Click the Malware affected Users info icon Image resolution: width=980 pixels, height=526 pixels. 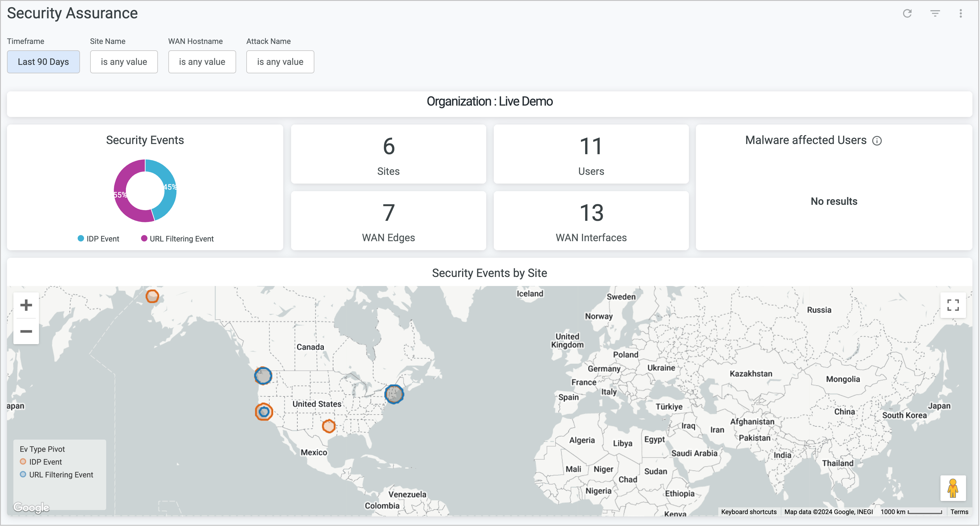876,141
